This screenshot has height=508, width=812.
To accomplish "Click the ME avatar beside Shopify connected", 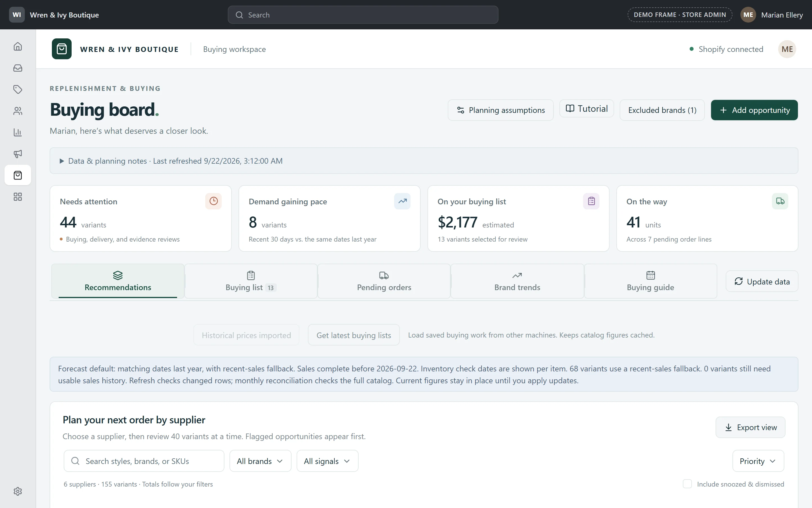I will coord(787,49).
